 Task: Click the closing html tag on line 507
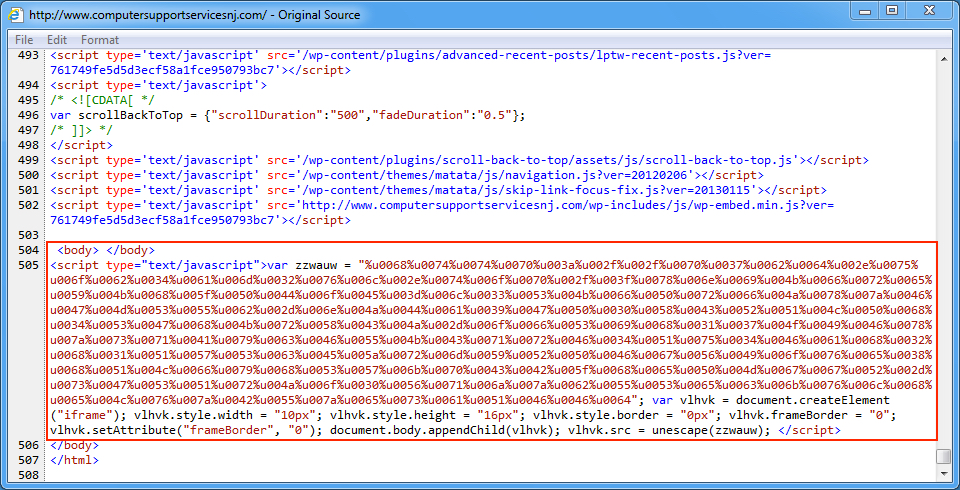pos(75,460)
